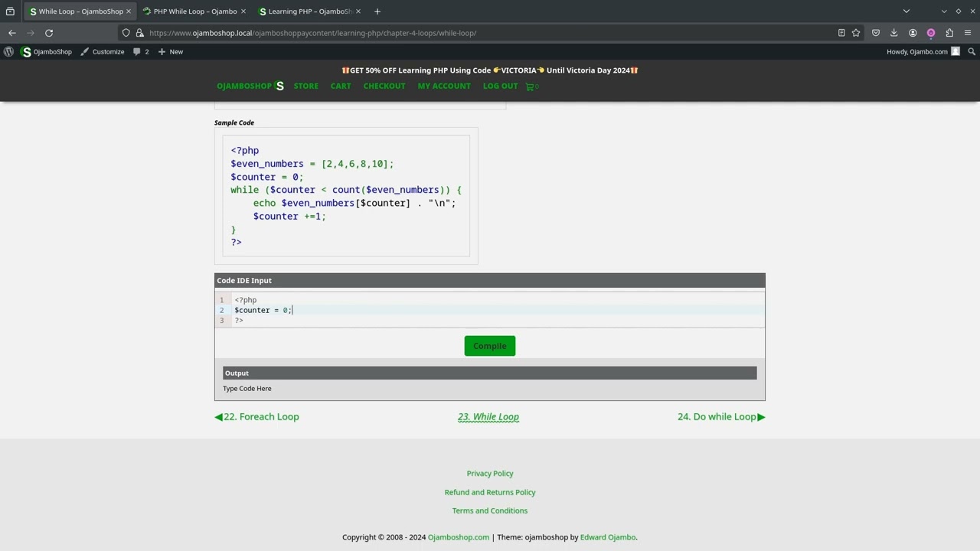This screenshot has height=551, width=980.
Task: Click the Output header bar
Action: coord(490,373)
